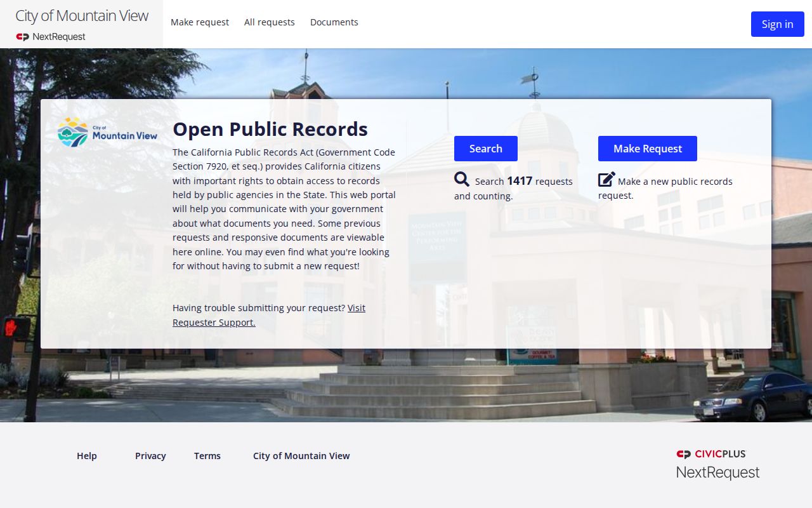
Task: Open the Documents nav item
Action: [334, 22]
